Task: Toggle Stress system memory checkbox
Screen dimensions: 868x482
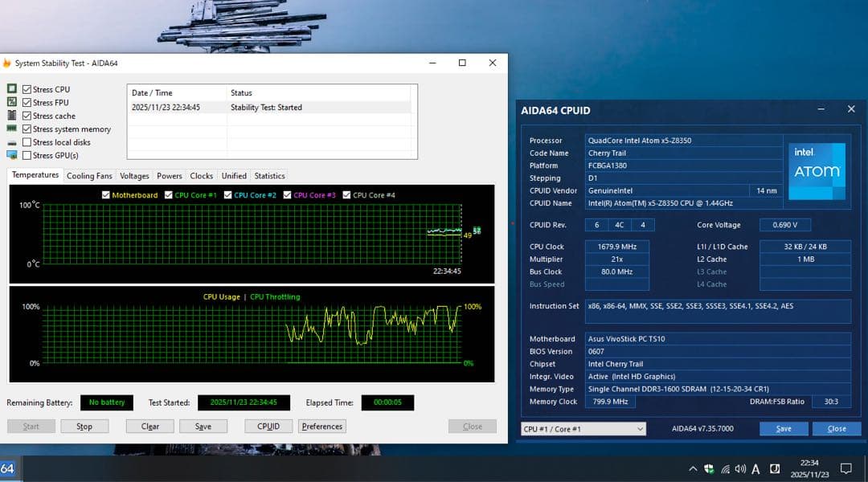Action: 27,129
